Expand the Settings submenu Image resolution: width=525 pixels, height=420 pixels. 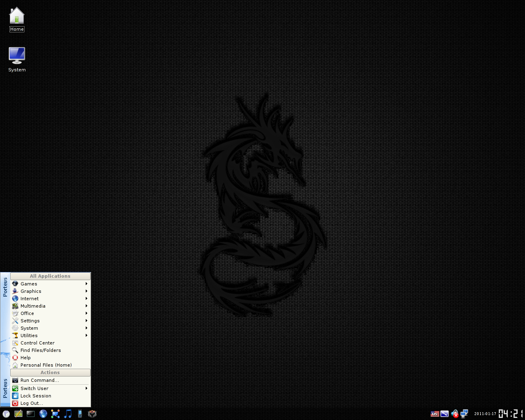pyautogui.click(x=50, y=321)
